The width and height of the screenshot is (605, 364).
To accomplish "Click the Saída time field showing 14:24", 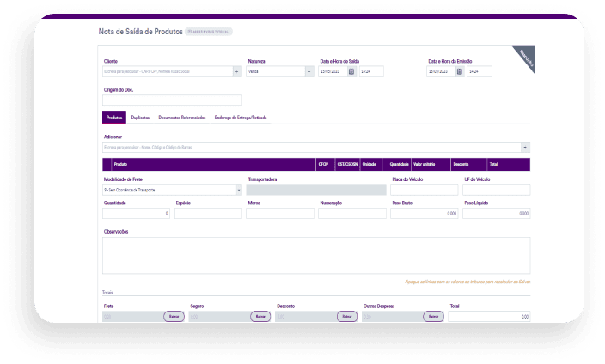I will tap(371, 71).
